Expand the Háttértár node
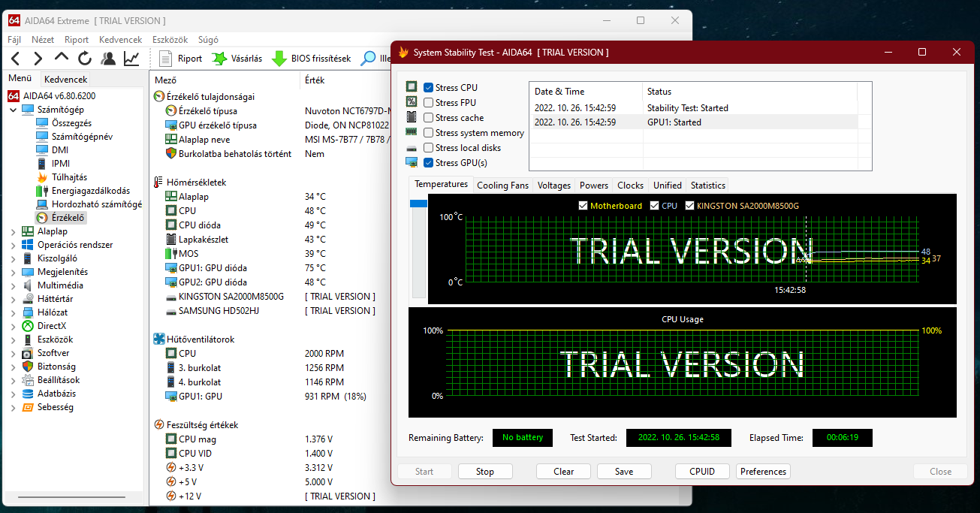The image size is (980, 513). pos(13,299)
